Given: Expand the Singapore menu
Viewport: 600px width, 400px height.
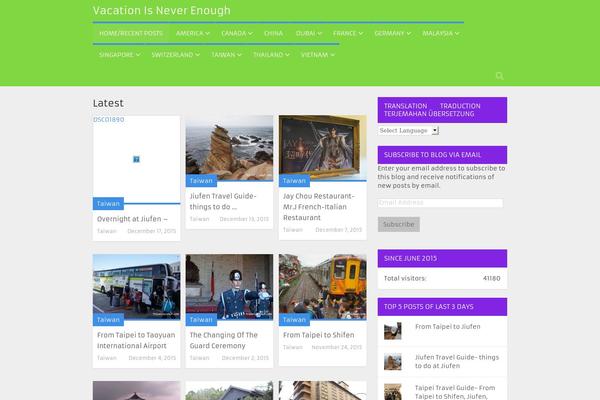Looking at the screenshot, I should pyautogui.click(x=119, y=55).
